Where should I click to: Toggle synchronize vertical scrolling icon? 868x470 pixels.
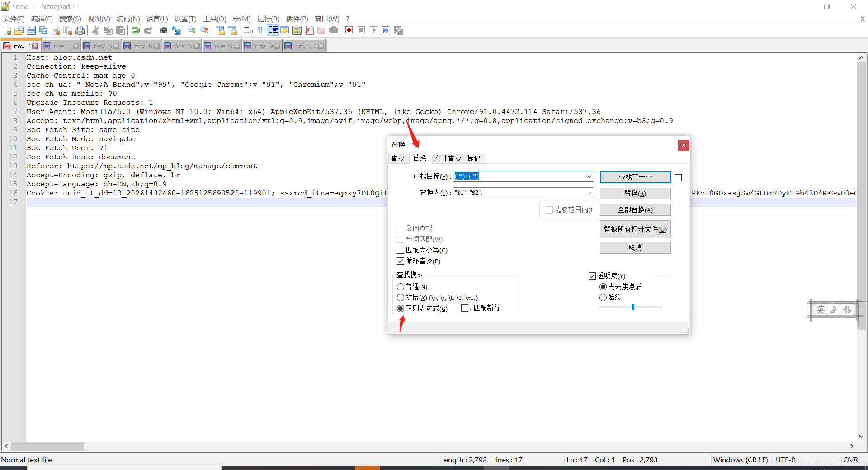(220, 30)
